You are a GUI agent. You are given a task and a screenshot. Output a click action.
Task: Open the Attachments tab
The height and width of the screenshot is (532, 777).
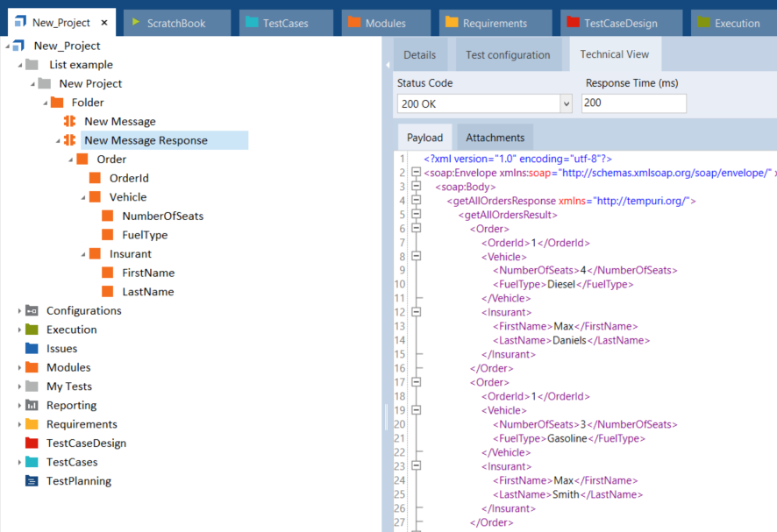[x=495, y=138]
